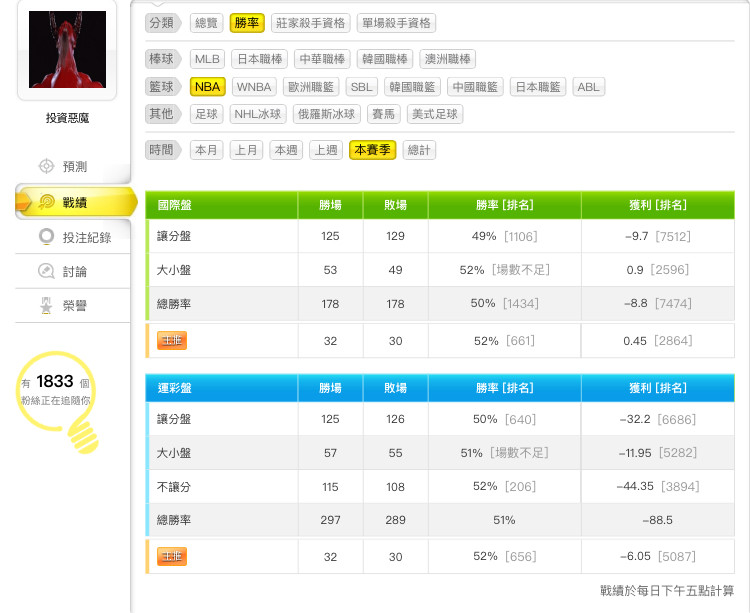Click the orange 主推 badge under 國際盤
This screenshot has height=613, width=750.
[172, 340]
